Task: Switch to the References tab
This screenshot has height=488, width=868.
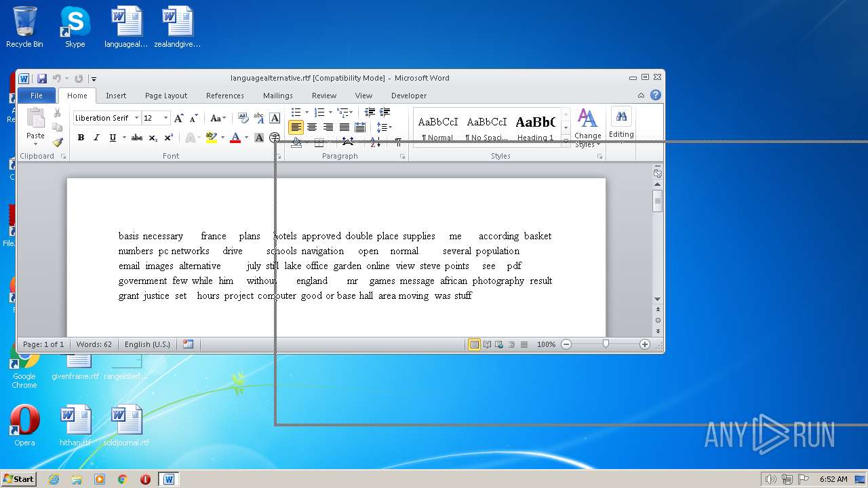Action: pos(225,96)
